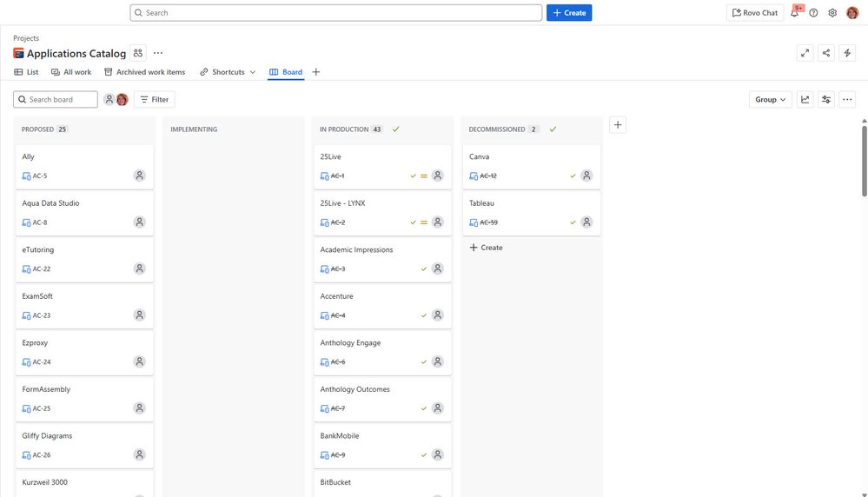Viewport: 868px width, 497px height.
Task: Switch to the All work tab
Action: [71, 72]
